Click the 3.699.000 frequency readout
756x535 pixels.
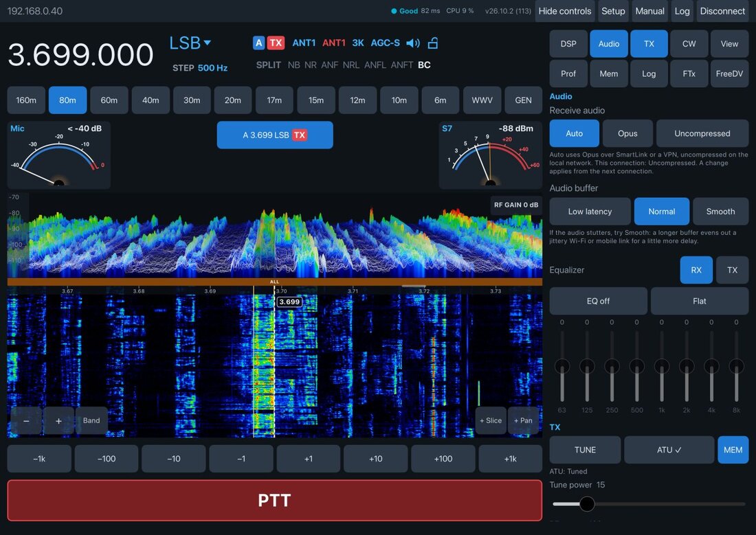[x=80, y=54]
